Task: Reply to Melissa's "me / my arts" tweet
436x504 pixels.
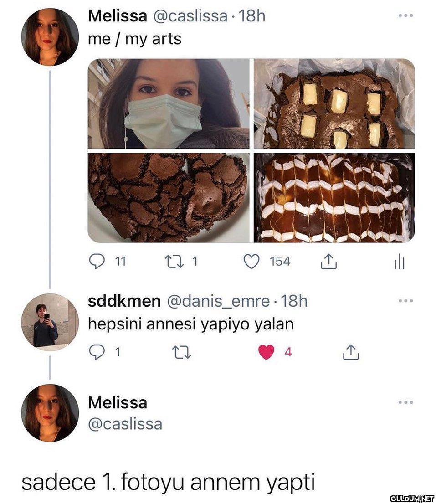Action: [97, 262]
